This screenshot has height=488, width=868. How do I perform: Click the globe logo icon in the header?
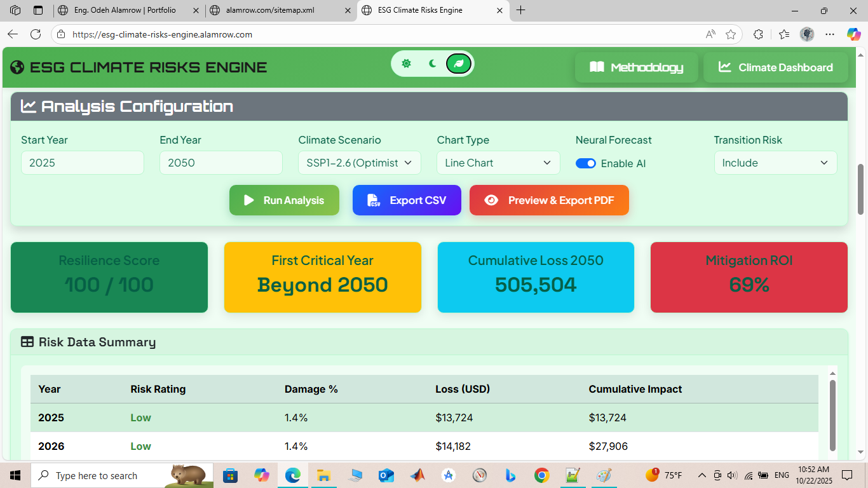[18, 67]
